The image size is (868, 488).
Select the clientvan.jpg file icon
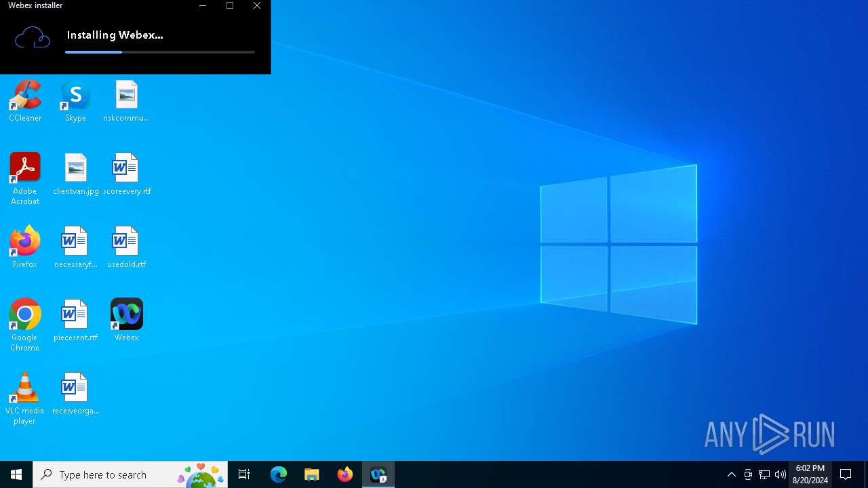[x=75, y=174]
